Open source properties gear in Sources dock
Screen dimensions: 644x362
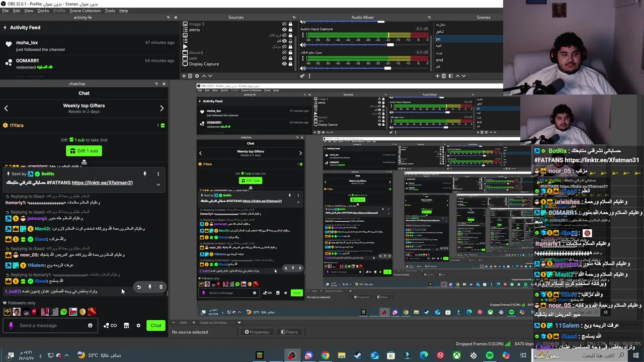197,76
